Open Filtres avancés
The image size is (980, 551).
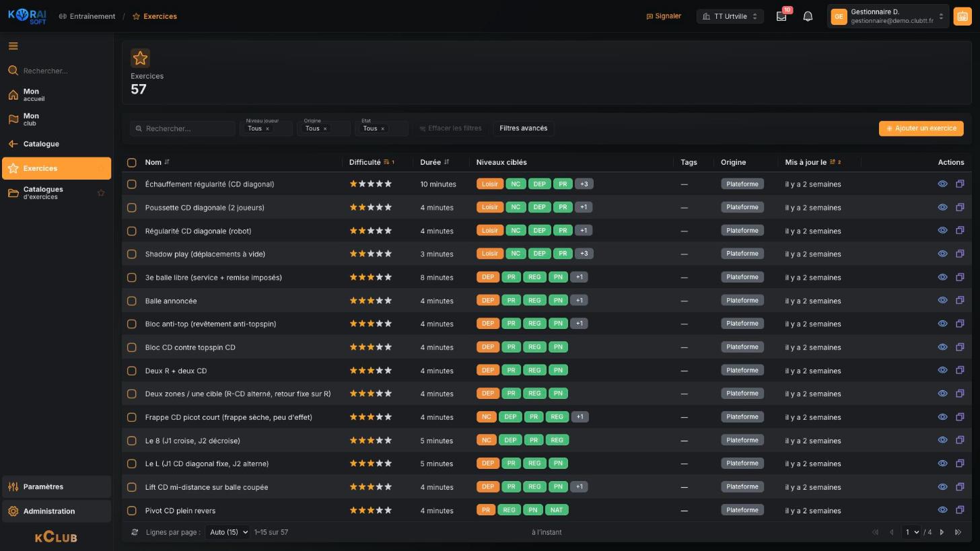pos(523,128)
